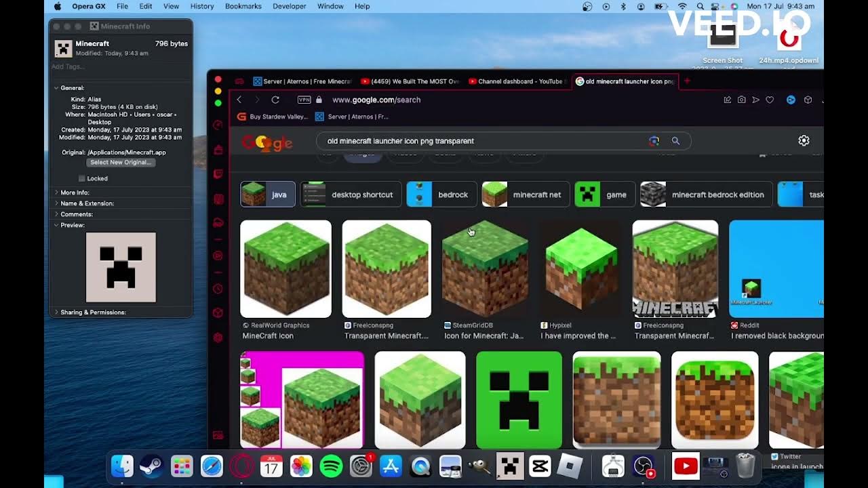Open System Preferences from the Dock
Image resolution: width=868 pixels, height=488 pixels.
tap(361, 466)
